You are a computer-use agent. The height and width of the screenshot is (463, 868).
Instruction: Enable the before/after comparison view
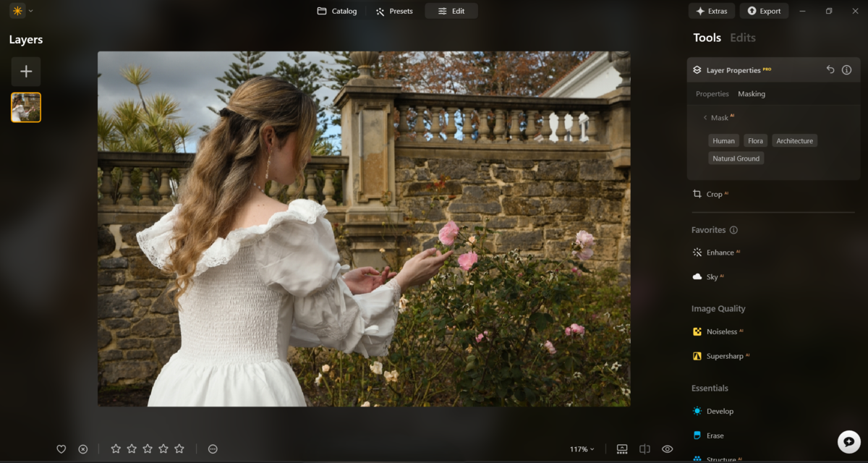pos(644,449)
